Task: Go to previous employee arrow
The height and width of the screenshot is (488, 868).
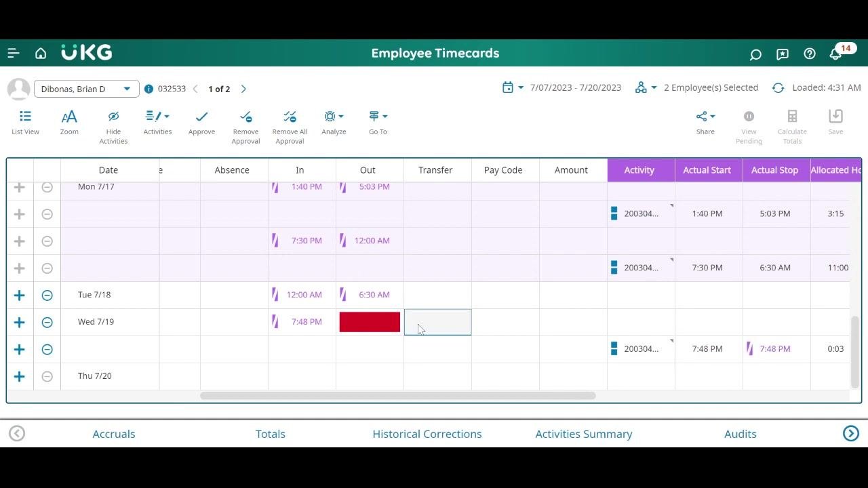Action: (195, 89)
